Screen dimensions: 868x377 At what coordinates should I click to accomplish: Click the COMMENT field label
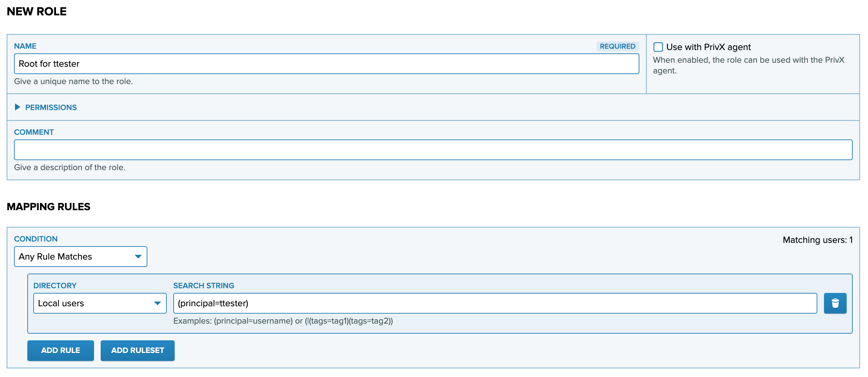click(x=34, y=132)
